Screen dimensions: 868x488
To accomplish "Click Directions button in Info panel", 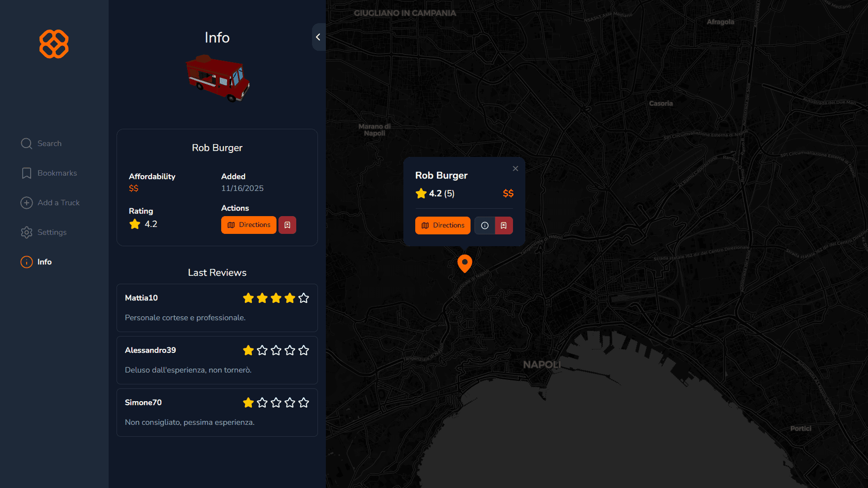I will pos(248,225).
